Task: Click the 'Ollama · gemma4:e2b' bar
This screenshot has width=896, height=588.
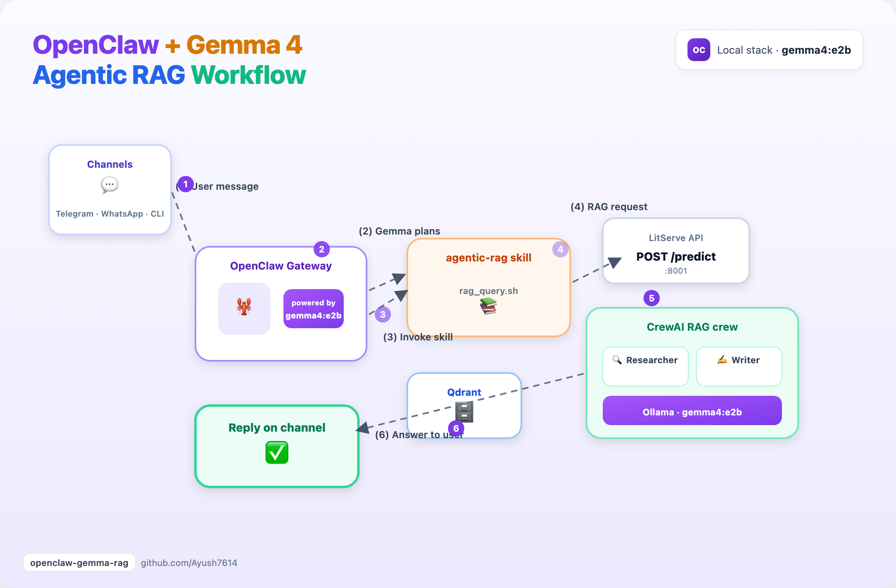Action: 692,410
